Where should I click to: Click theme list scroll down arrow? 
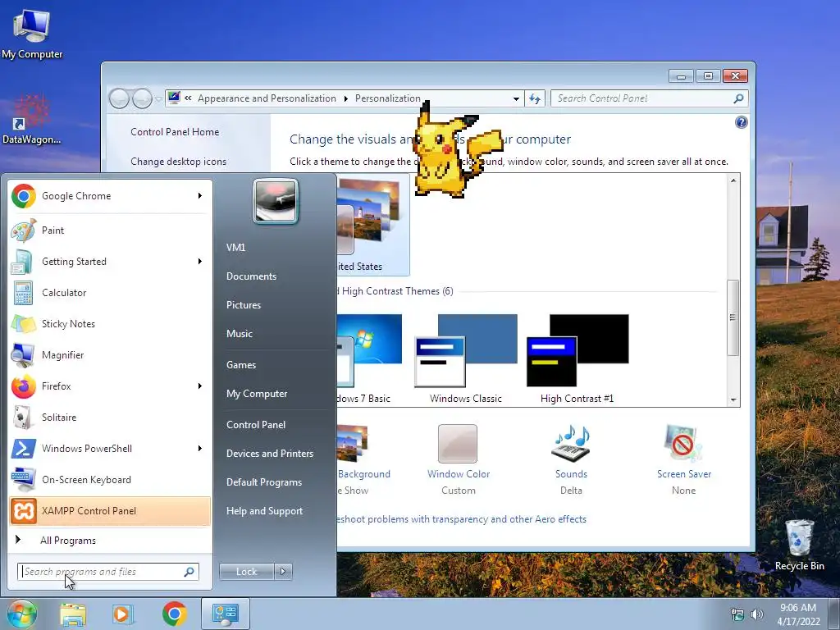[x=733, y=400]
